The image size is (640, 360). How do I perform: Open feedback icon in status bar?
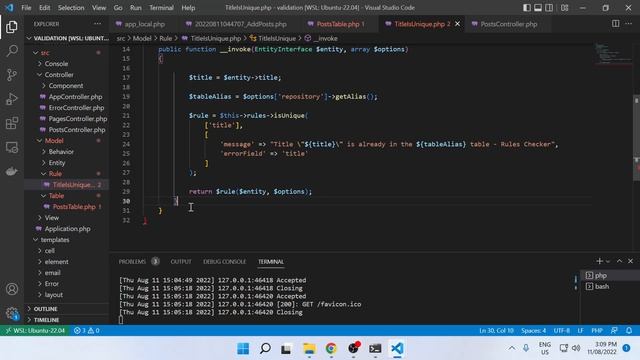[x=614, y=330]
